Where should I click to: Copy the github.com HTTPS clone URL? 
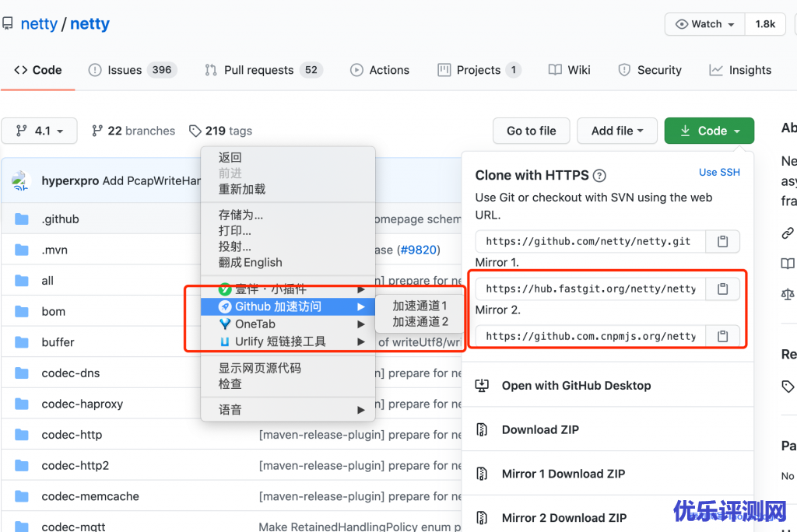tap(722, 242)
